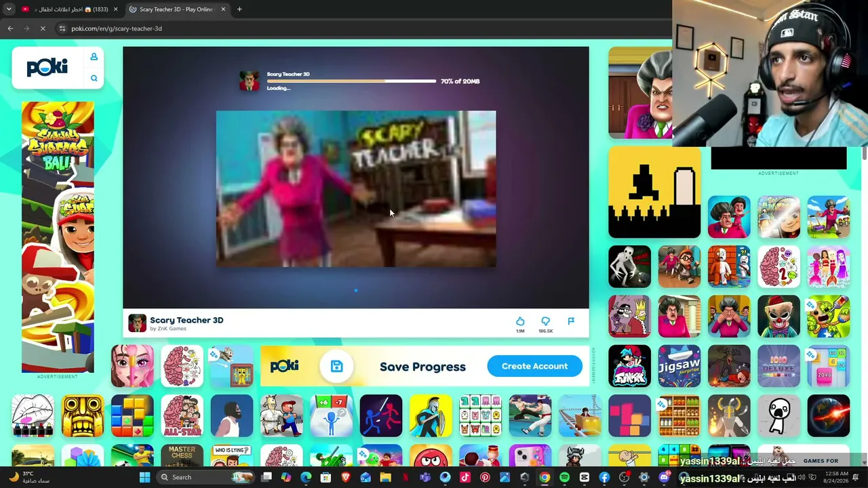Screen dimensions: 868x488
Task: Click the Save Progress floppy disk icon
Action: pyautogui.click(x=336, y=367)
